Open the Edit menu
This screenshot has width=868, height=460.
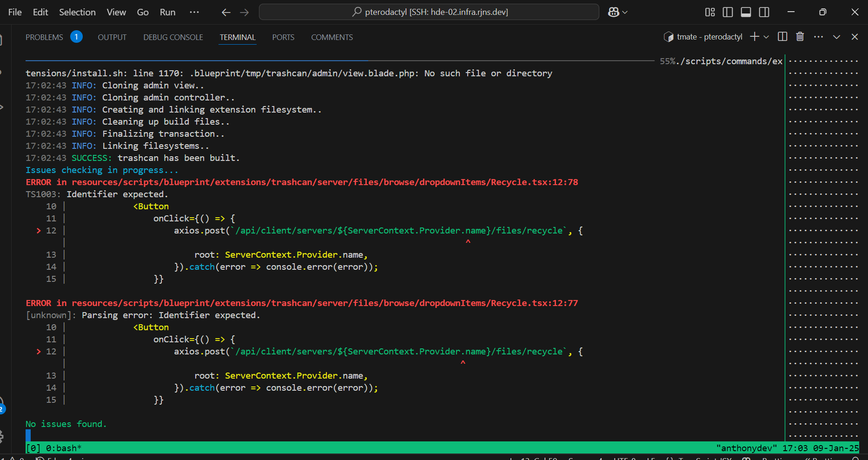[40, 13]
